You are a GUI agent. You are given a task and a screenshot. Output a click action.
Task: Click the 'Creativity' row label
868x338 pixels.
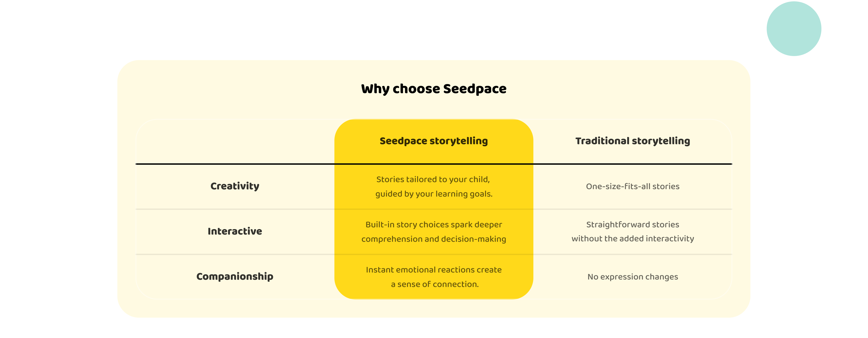[234, 186]
